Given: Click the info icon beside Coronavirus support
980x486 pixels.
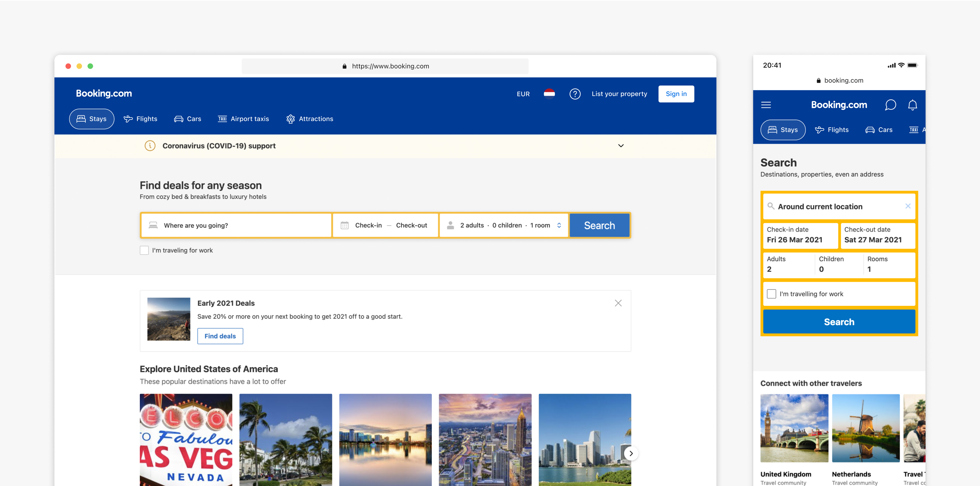Looking at the screenshot, I should (x=150, y=146).
